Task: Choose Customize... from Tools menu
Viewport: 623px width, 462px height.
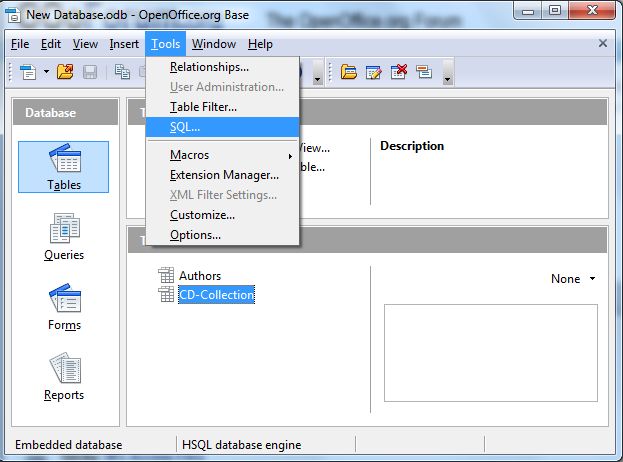Action: click(x=222, y=215)
